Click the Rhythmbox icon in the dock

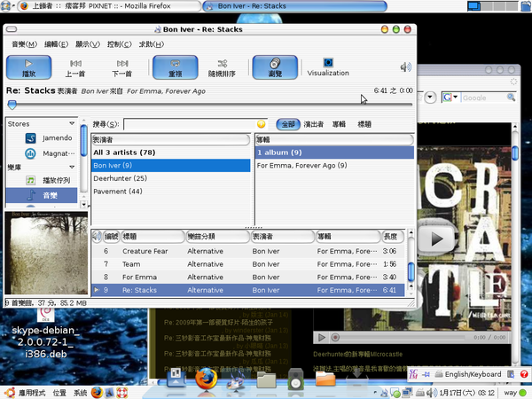[236, 380]
